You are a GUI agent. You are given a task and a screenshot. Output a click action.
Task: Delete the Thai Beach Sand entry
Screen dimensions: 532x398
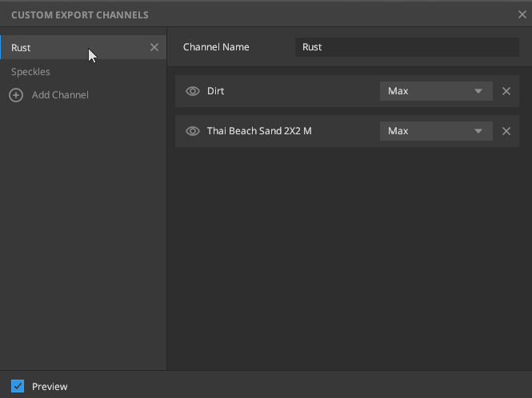point(506,131)
